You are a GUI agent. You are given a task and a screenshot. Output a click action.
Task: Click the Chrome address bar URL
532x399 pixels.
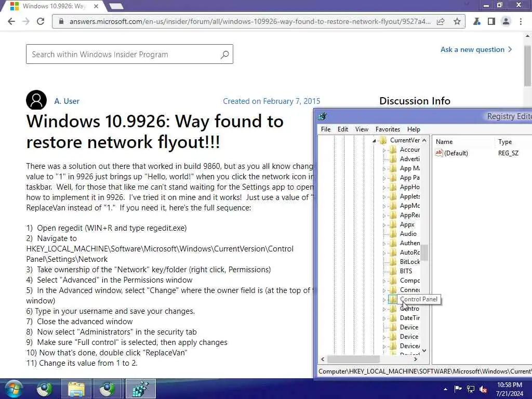[250, 21]
